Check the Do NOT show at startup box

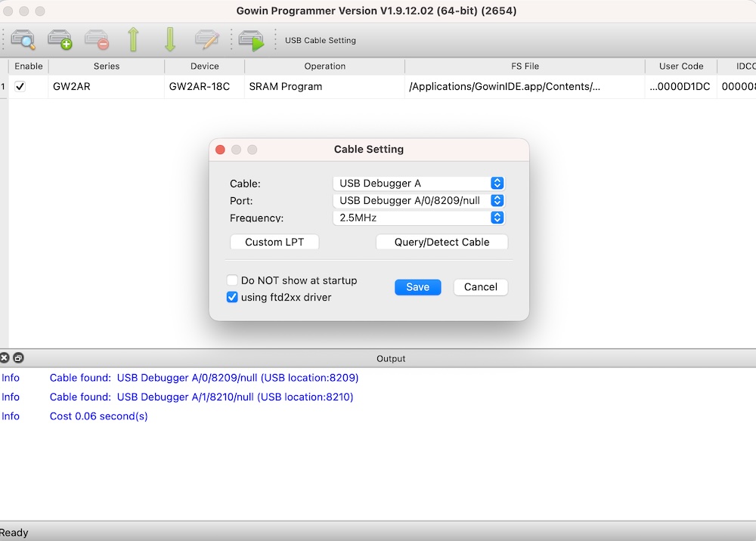coord(233,280)
